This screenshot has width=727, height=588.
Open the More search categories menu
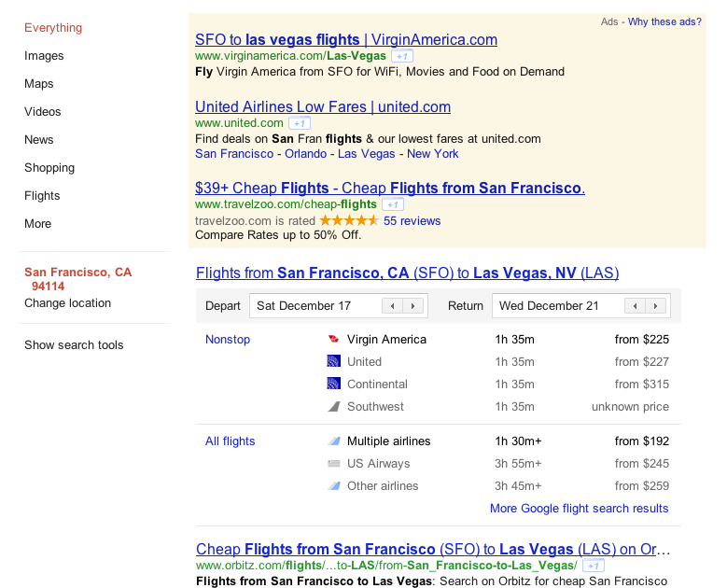click(x=38, y=223)
